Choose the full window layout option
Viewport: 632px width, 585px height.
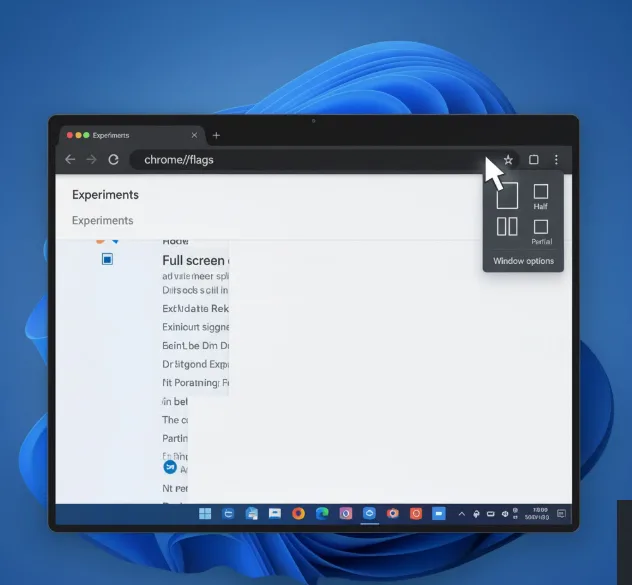tap(507, 195)
